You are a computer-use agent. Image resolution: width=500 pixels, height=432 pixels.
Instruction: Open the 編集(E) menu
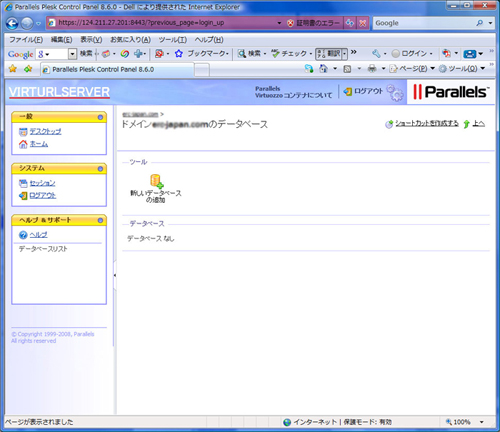pyautogui.click(x=61, y=40)
